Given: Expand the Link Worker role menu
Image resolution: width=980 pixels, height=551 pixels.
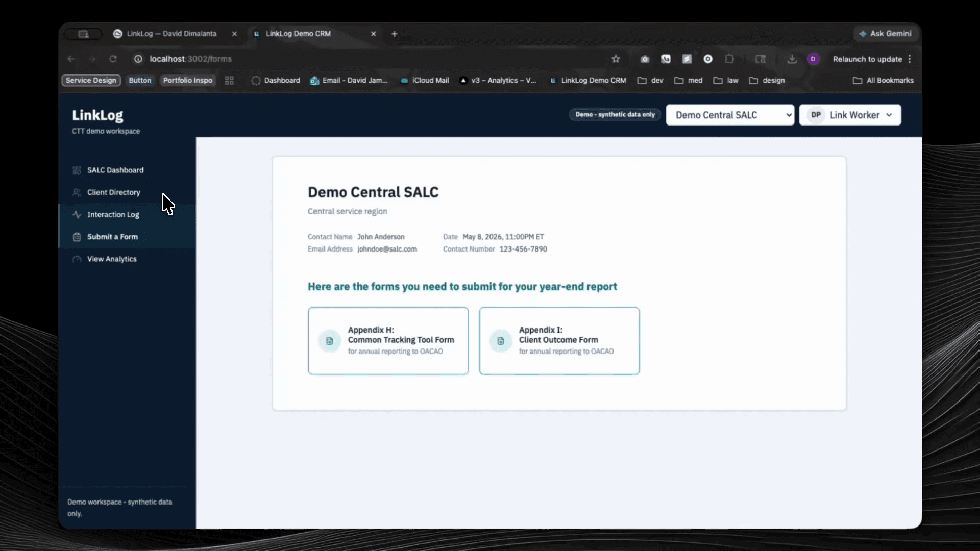Looking at the screenshot, I should (850, 115).
